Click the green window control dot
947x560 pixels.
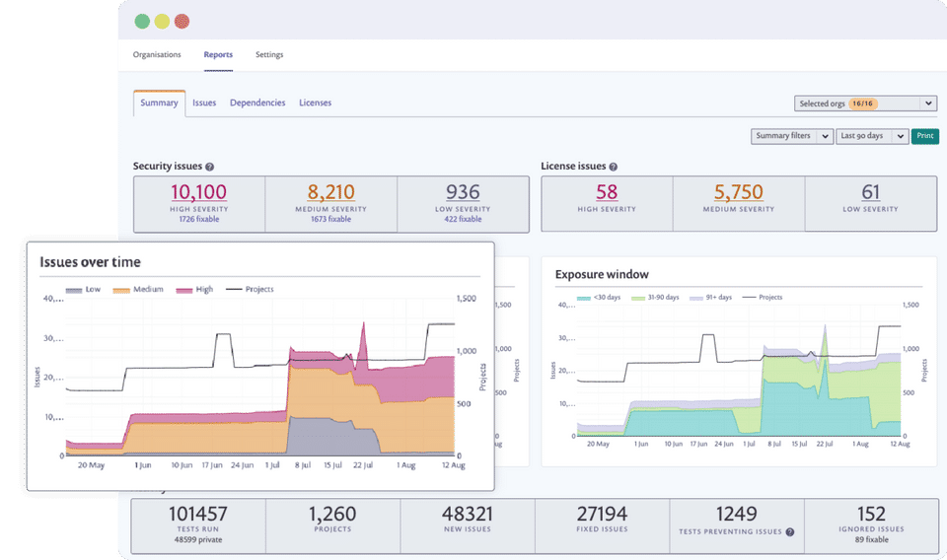pyautogui.click(x=142, y=21)
